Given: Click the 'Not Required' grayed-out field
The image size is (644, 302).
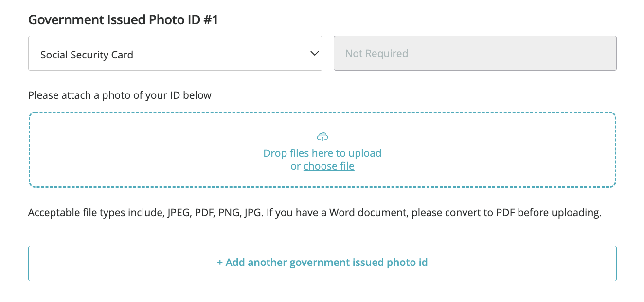Looking at the screenshot, I should coord(475,54).
